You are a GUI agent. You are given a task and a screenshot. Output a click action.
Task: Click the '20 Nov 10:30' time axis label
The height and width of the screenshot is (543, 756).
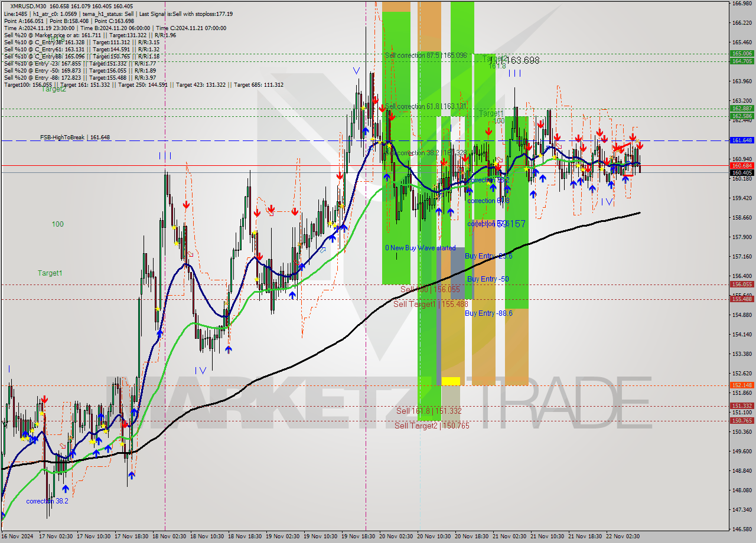click(434, 537)
